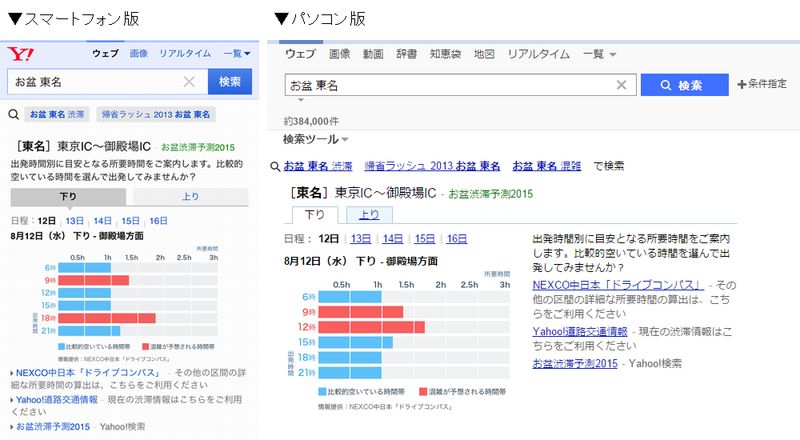Select the 知恵袋 tab in PC version
The image size is (800, 440).
445,54
